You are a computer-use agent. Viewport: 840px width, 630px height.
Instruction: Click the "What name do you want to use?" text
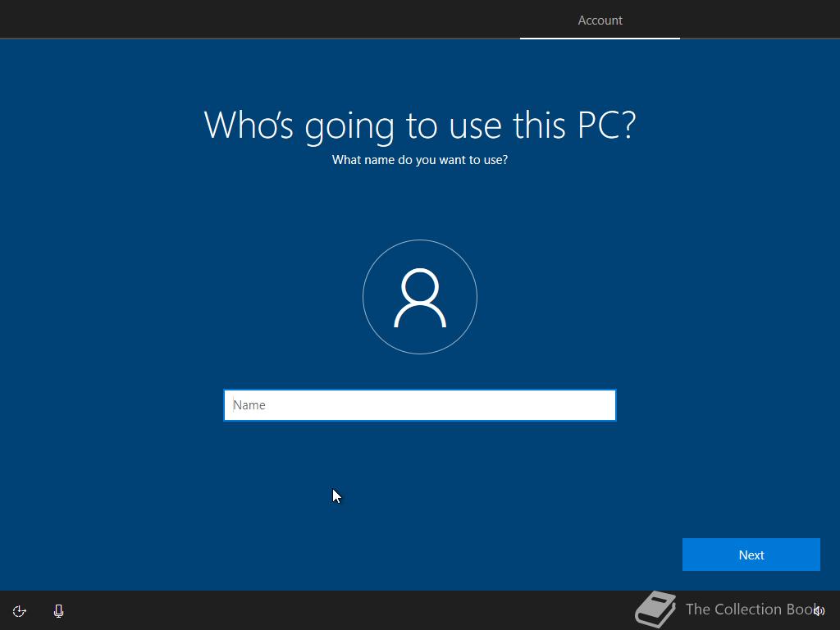420,160
